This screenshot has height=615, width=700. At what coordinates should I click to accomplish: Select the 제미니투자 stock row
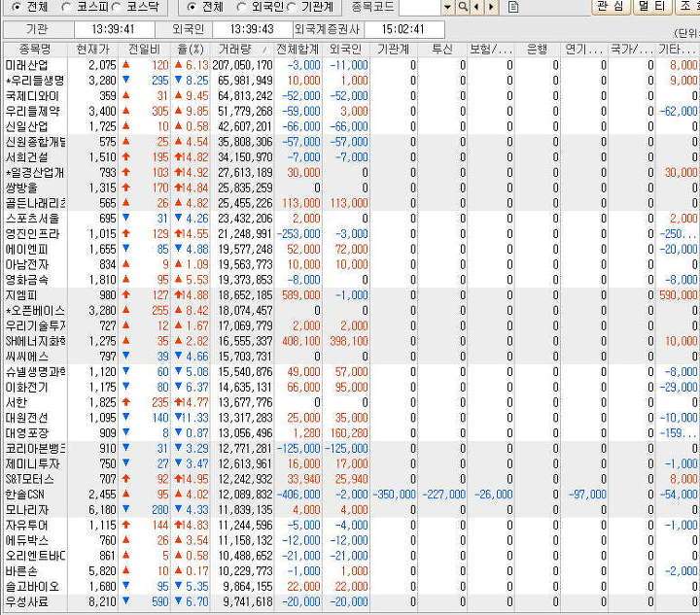(x=350, y=463)
